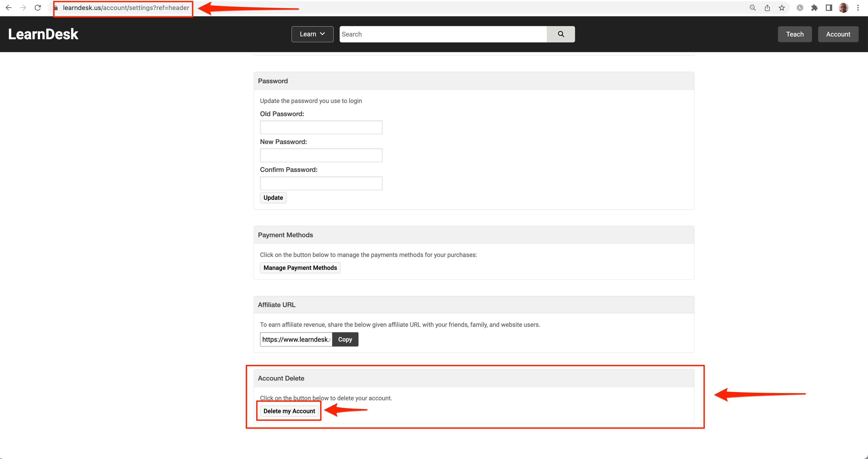
Task: Click the share page icon
Action: tap(767, 8)
